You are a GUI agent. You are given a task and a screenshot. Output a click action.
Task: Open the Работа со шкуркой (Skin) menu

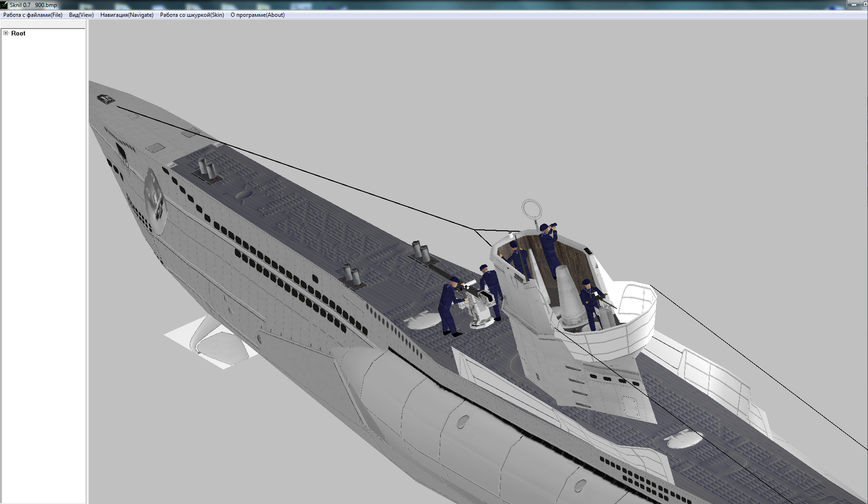pos(192,15)
